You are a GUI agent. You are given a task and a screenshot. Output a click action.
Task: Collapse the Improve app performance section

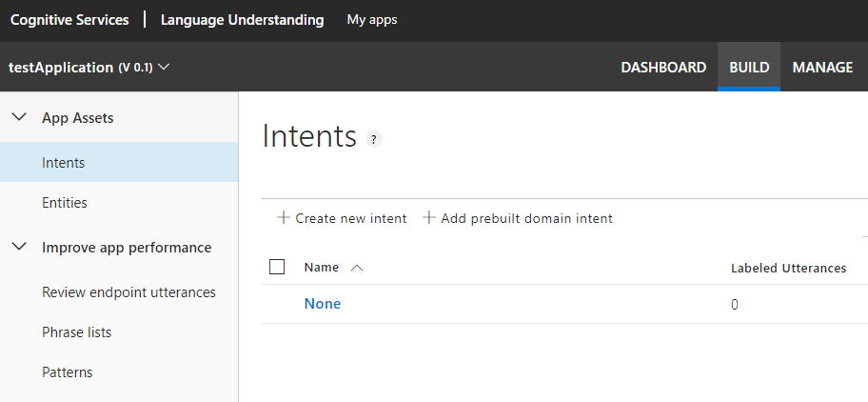pos(18,248)
